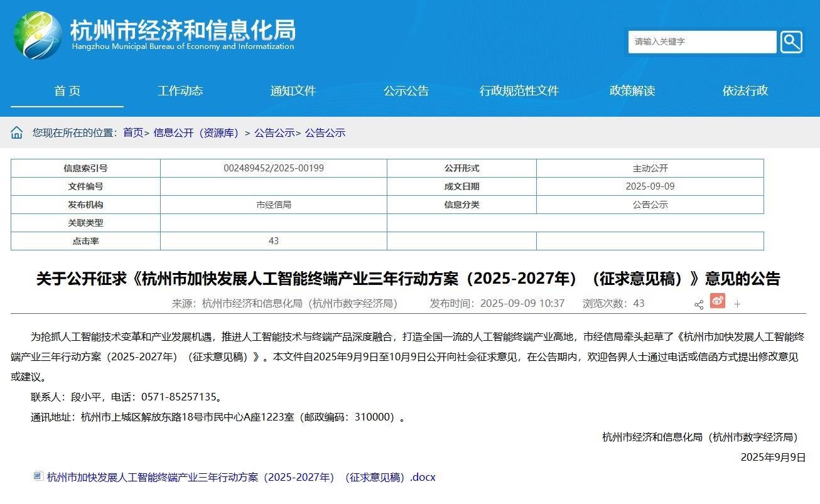Select the 点击率 table row
The height and width of the screenshot is (504, 820).
[84, 240]
